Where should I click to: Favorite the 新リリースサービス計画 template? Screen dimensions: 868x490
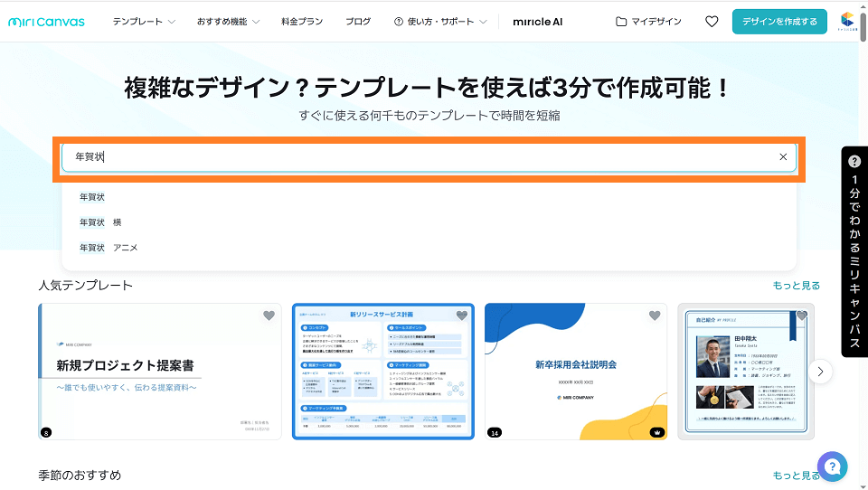pos(462,316)
